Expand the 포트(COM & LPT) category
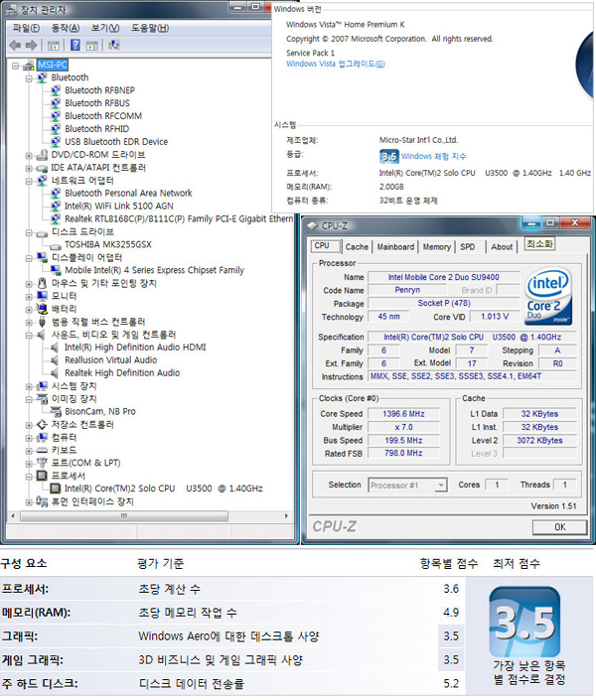The width and height of the screenshot is (596, 700). click(x=29, y=464)
